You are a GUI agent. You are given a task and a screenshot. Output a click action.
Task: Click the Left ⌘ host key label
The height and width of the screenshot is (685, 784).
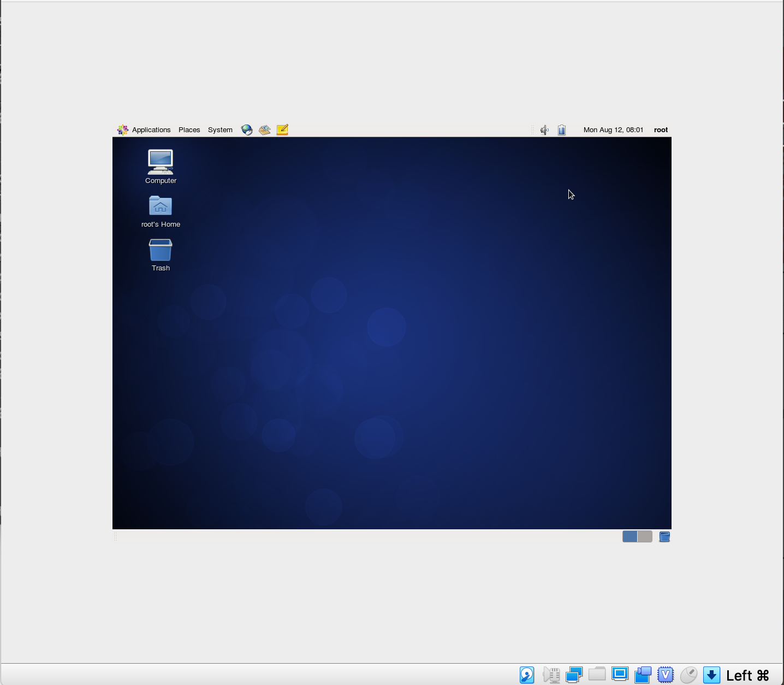747,676
